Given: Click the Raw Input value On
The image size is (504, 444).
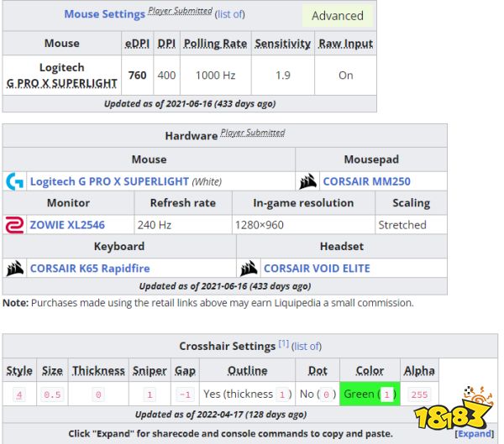Looking at the screenshot, I should point(345,76).
